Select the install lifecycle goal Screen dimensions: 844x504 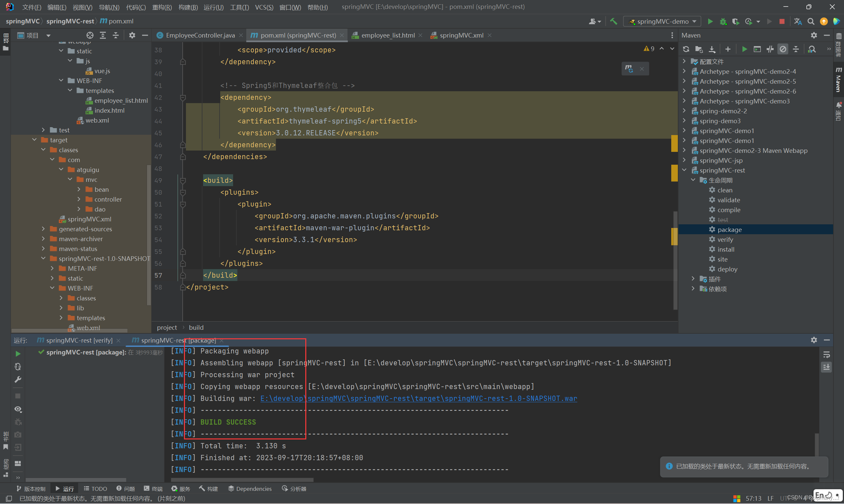pyautogui.click(x=726, y=249)
